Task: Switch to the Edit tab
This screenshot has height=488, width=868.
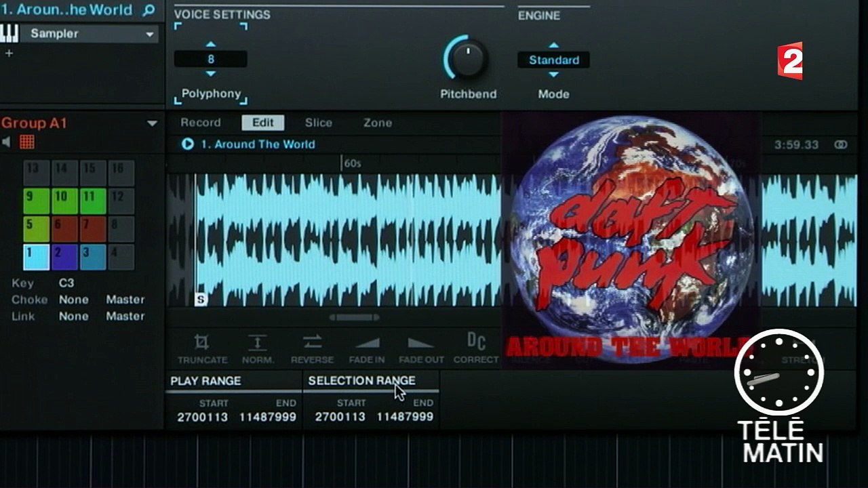Action: pyautogui.click(x=263, y=123)
